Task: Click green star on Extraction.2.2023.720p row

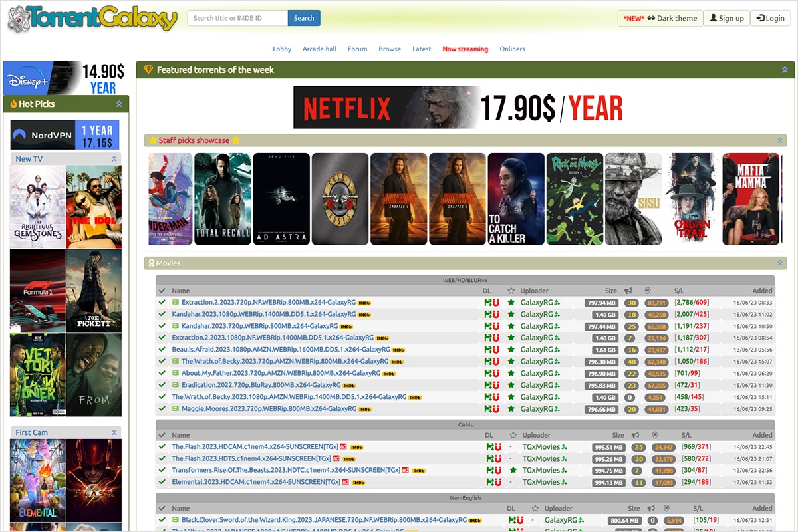Action: [511, 303]
